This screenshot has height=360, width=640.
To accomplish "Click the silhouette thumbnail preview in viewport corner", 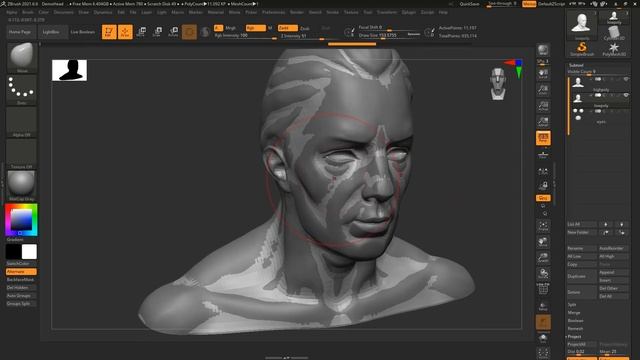I will pos(69,70).
